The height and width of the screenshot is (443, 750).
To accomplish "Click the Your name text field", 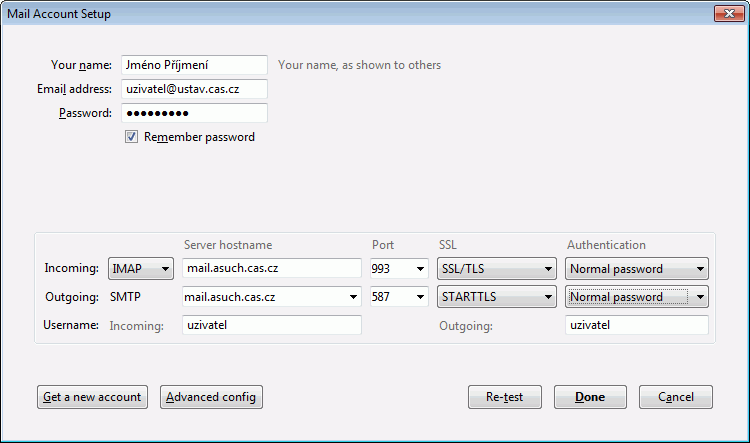I will tap(194, 65).
